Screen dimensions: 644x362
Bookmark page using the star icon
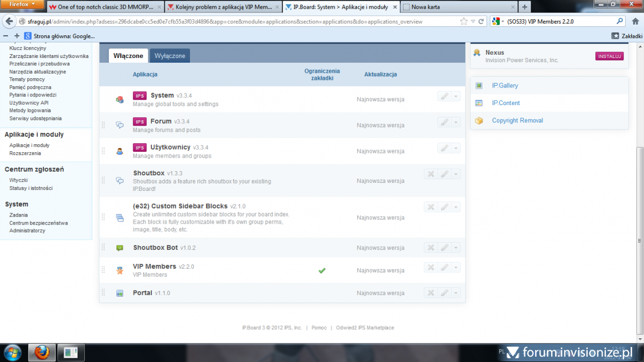coord(464,21)
